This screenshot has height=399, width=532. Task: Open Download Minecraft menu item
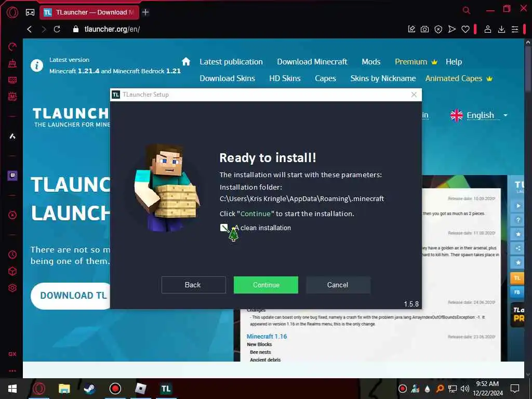pos(312,62)
